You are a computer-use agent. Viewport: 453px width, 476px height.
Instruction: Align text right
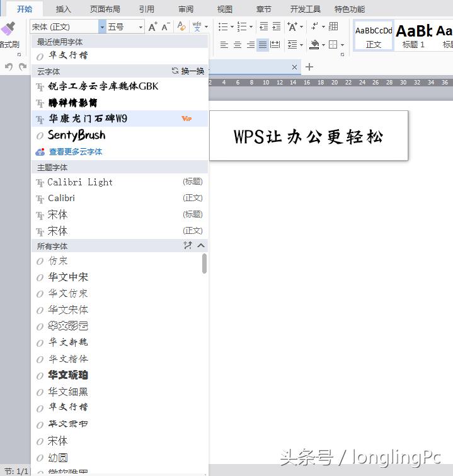pos(251,45)
